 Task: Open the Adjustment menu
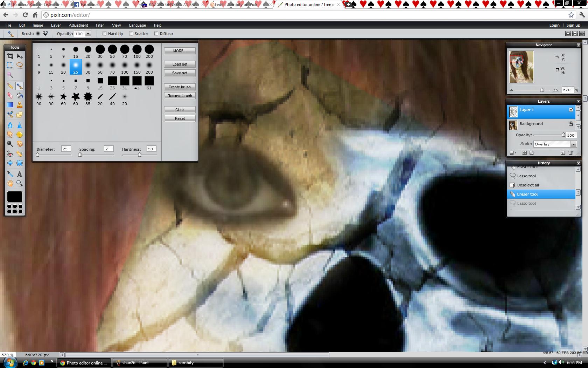pyautogui.click(x=78, y=25)
